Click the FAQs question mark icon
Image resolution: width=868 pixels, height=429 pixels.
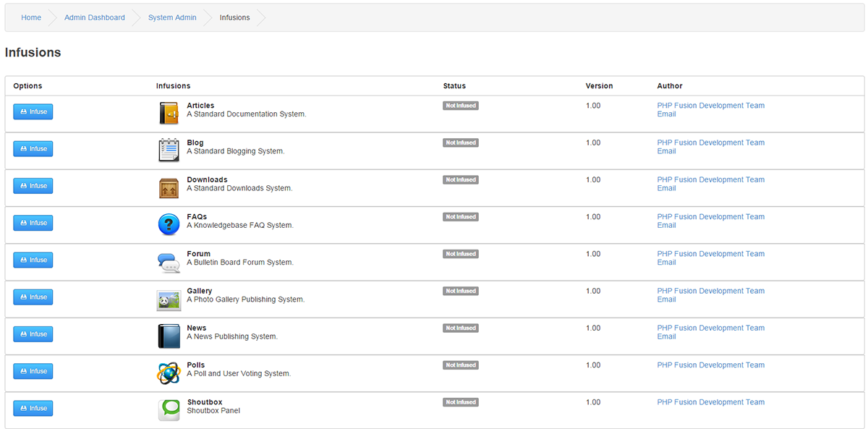(x=169, y=224)
